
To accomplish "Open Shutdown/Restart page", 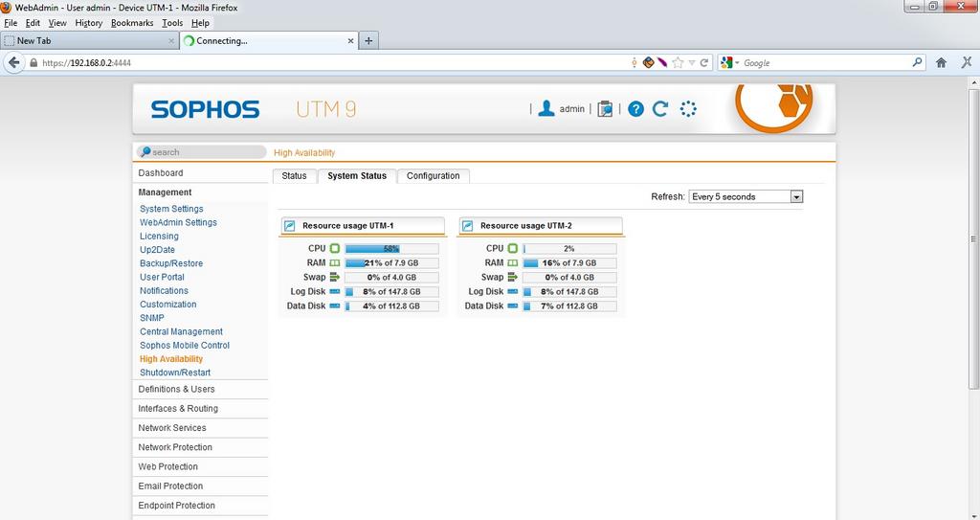I will point(175,373).
